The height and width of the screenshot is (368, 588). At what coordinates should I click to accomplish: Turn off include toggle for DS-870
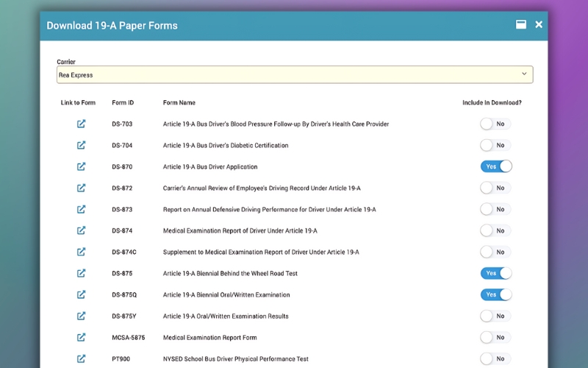point(496,166)
